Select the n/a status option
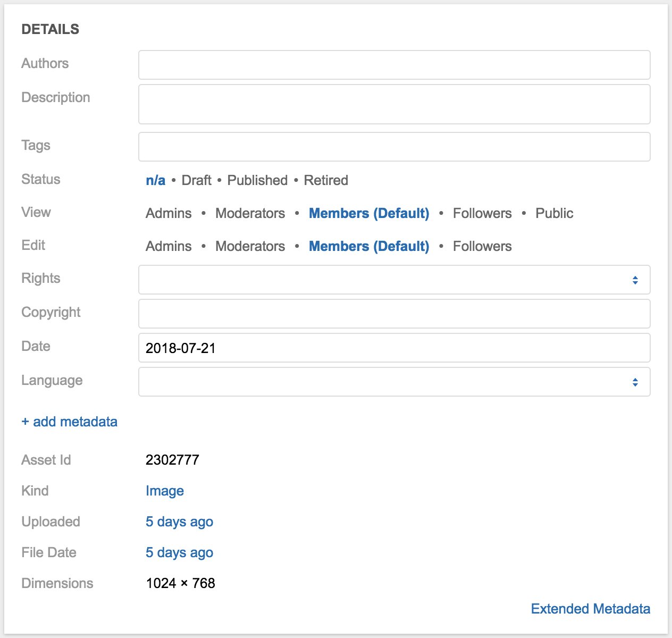The width and height of the screenshot is (672, 638). point(155,180)
